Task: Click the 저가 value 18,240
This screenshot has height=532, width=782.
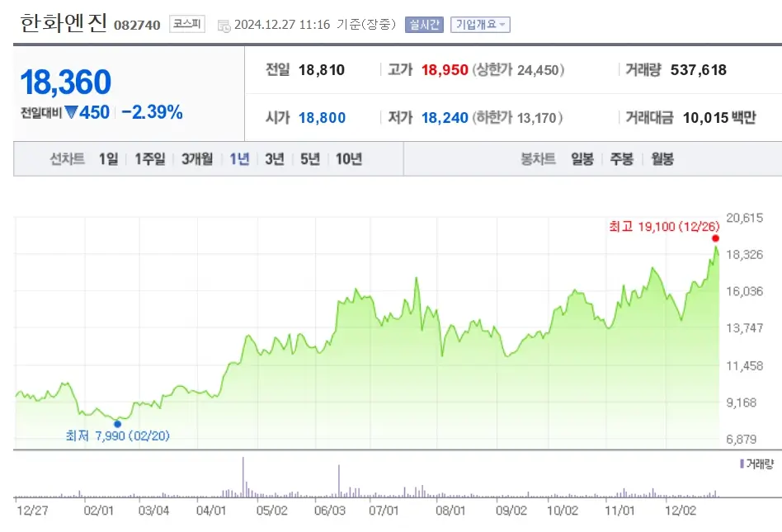Action: [445, 118]
